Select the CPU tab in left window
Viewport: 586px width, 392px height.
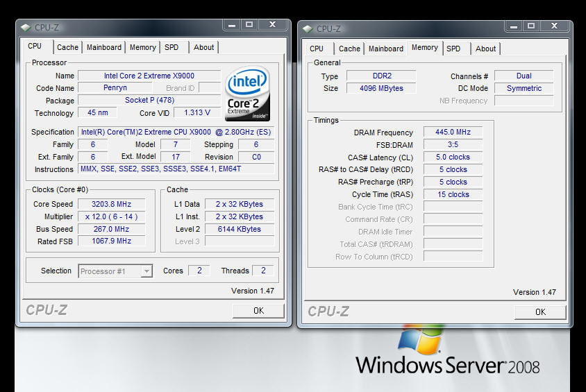pos(35,46)
